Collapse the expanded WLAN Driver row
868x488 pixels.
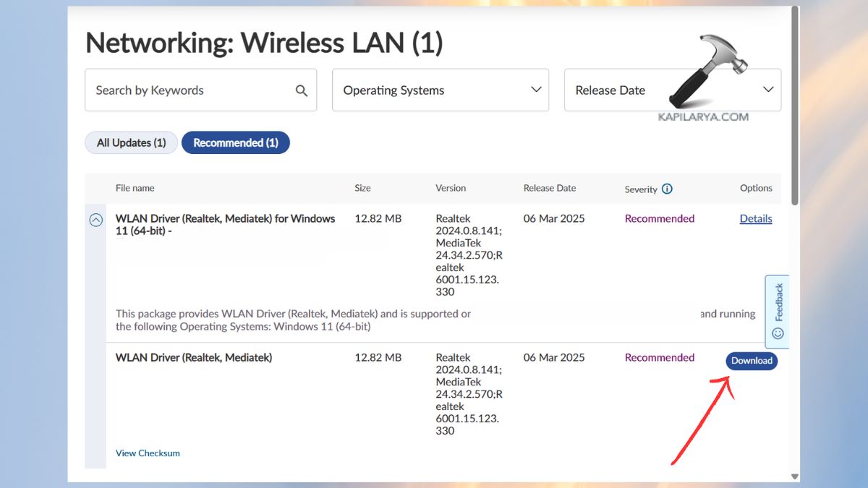pyautogui.click(x=95, y=220)
